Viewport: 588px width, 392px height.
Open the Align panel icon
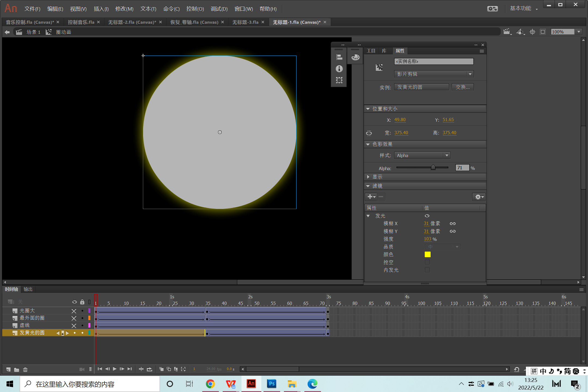point(339,57)
